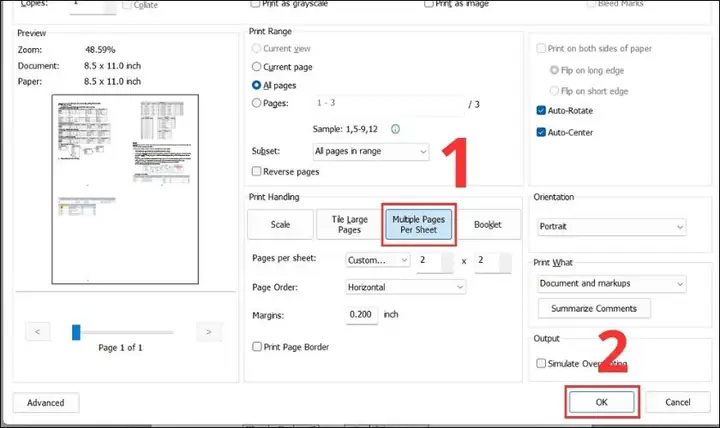Click the Cancel button
Screen dimensions: 720x428
pos(678,402)
